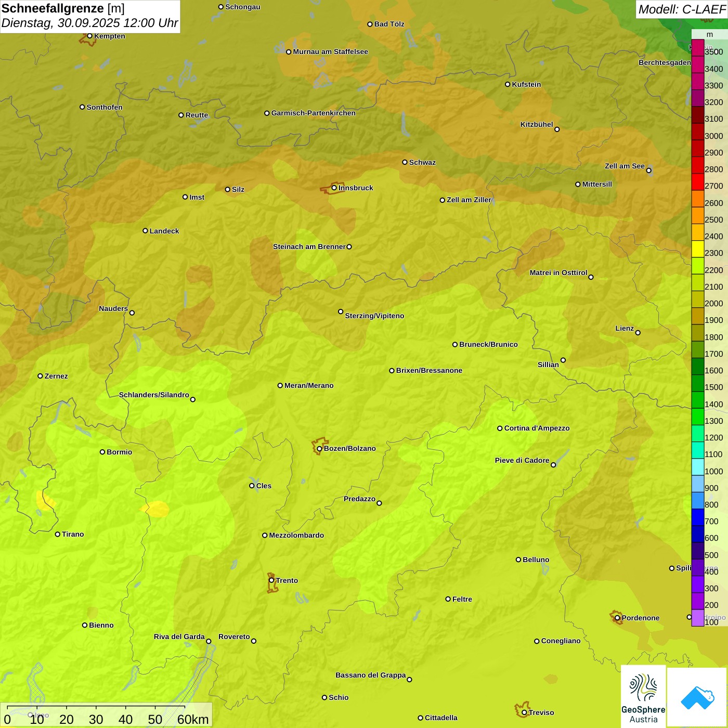Click the Innsbruck city marker
Viewport: 728px width, 728px height.
pos(334,188)
